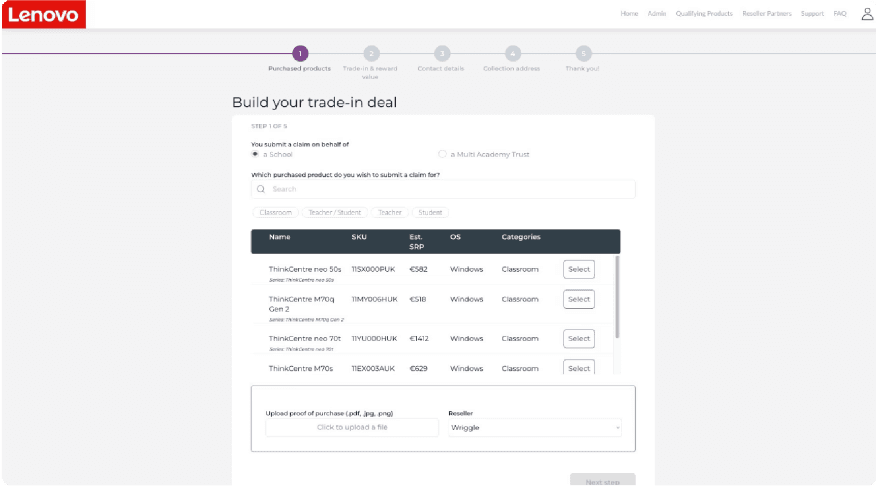Select the 'a Multi Academy Trust' radio option
The width and height of the screenshot is (876, 490).
point(442,154)
